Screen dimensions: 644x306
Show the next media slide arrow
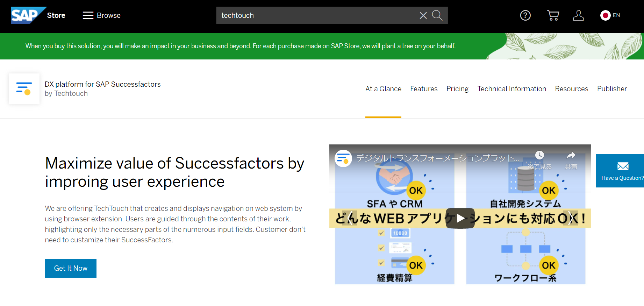571,218
